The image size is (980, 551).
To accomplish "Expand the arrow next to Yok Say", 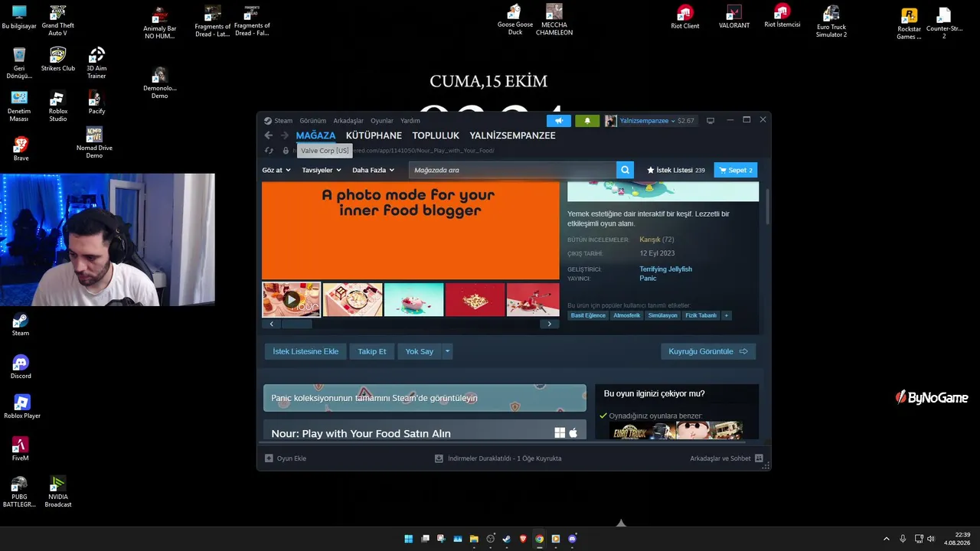I will 448,351.
